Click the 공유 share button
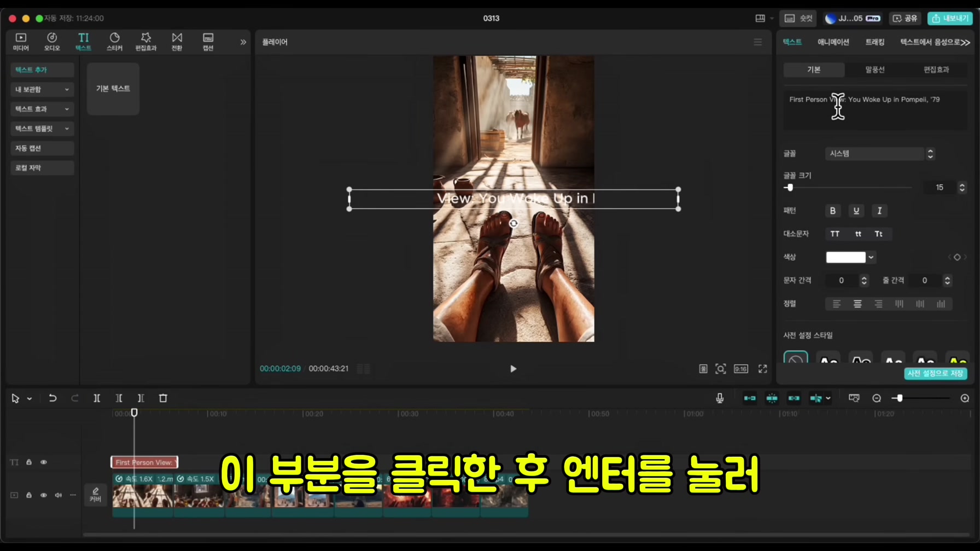The image size is (980, 551). [905, 18]
